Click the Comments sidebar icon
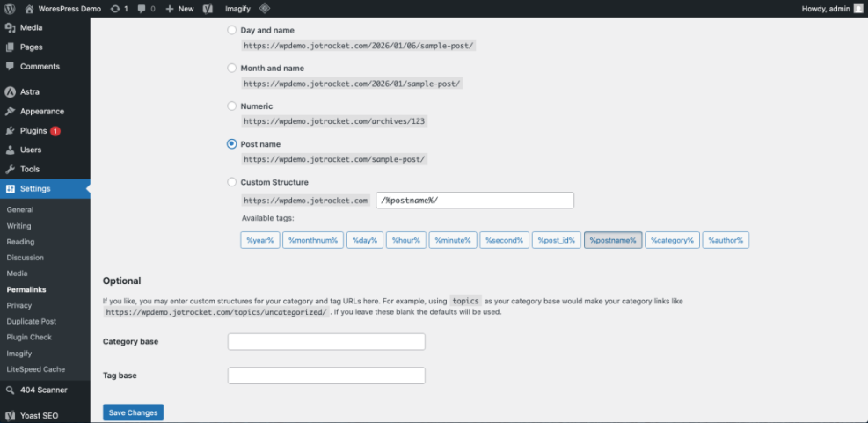Image resolution: width=868 pixels, height=423 pixels. pyautogui.click(x=10, y=67)
